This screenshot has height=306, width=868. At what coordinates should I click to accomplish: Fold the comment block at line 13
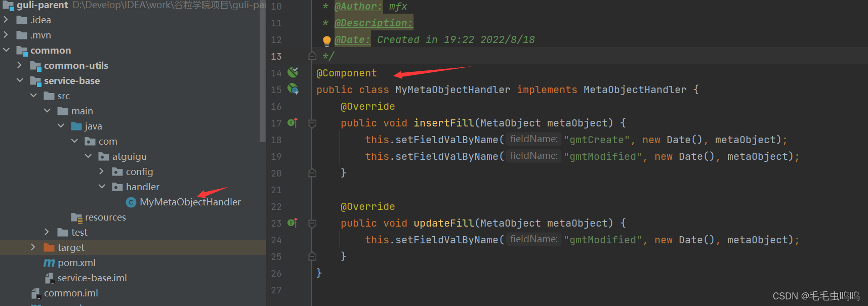coord(312,56)
